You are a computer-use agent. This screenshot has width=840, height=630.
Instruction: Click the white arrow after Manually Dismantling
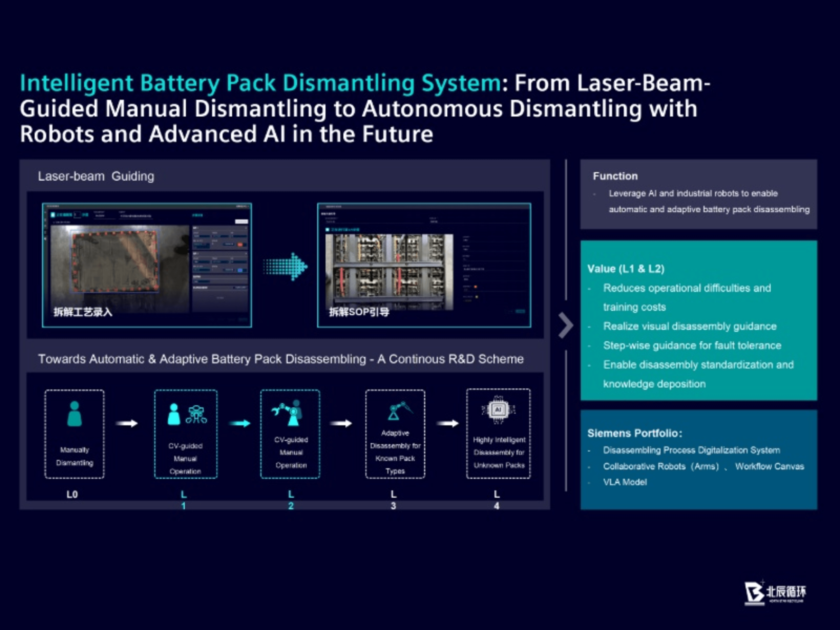click(126, 423)
